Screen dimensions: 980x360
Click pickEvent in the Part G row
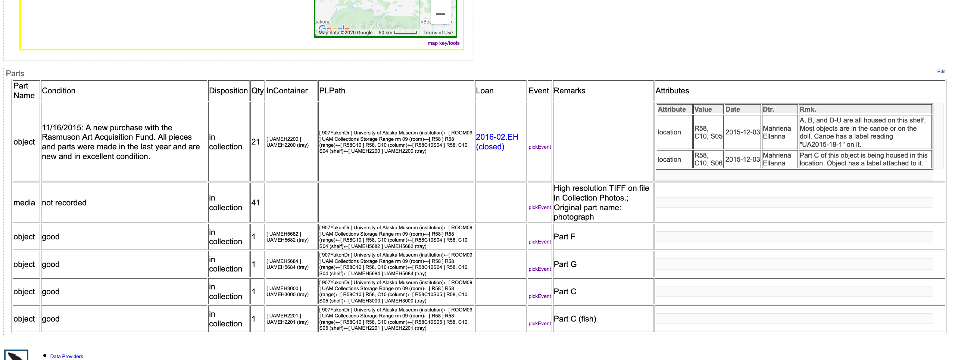coord(540,269)
